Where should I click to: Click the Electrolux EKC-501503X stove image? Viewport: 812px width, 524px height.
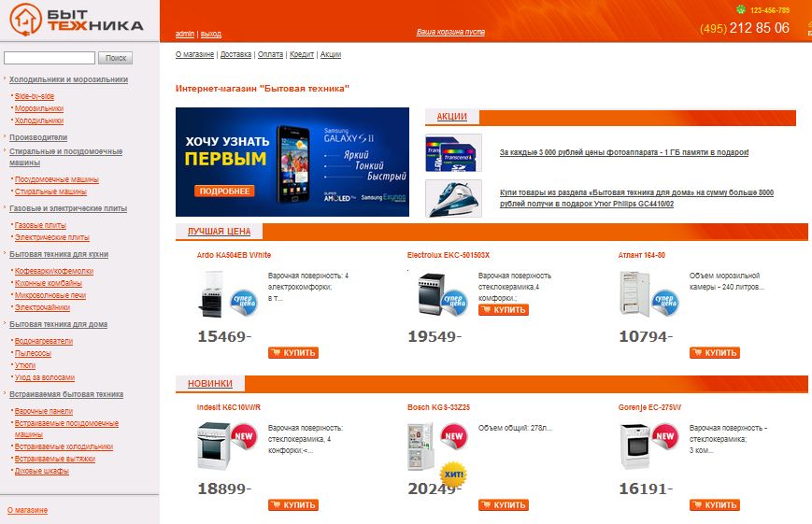(x=432, y=293)
